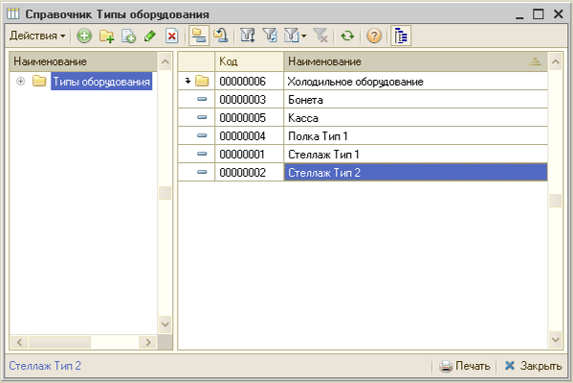
Task: Mark item for deletion with red X icon
Action: pyautogui.click(x=172, y=36)
